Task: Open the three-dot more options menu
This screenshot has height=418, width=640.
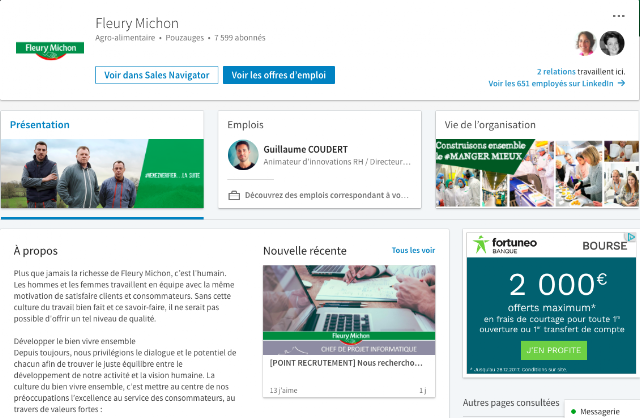Action: tap(618, 16)
